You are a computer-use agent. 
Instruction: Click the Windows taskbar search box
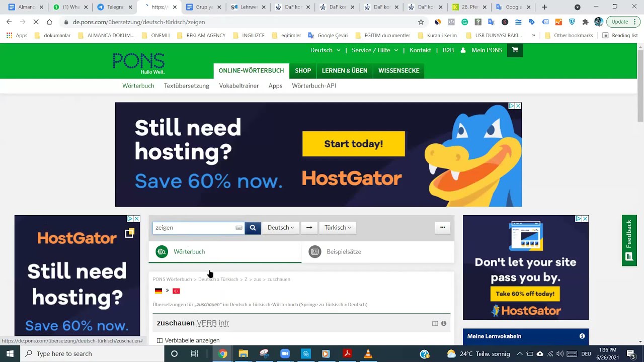[x=92, y=354]
